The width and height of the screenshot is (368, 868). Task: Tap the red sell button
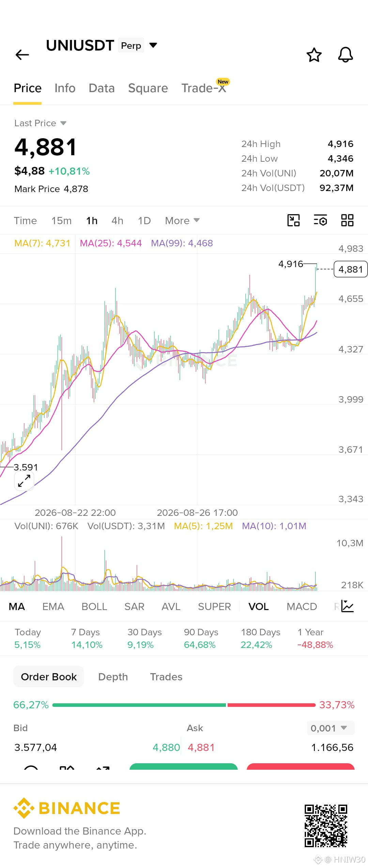click(x=301, y=766)
